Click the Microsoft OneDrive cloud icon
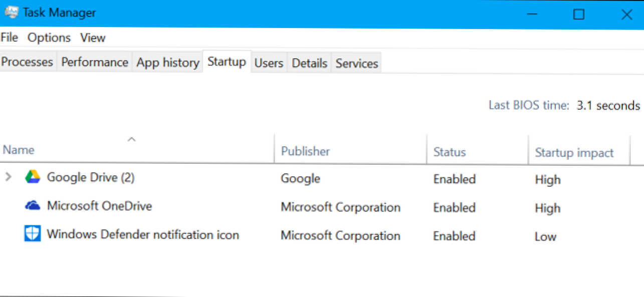This screenshot has width=644, height=297. pos(33,206)
